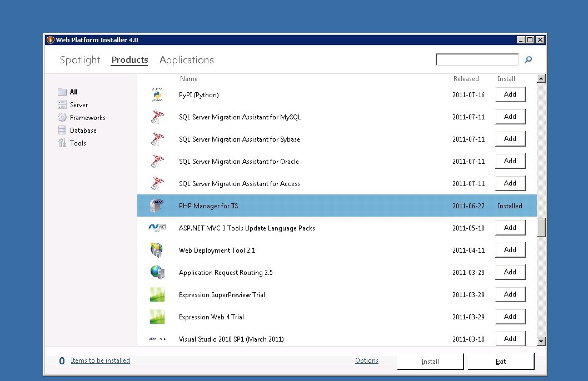
Task: Add Expression SuperPreview Trial
Action: coord(510,294)
